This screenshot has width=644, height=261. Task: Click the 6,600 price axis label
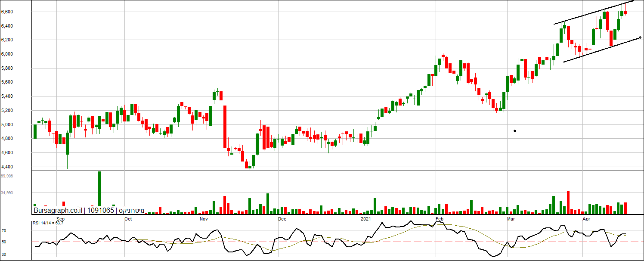7,12
